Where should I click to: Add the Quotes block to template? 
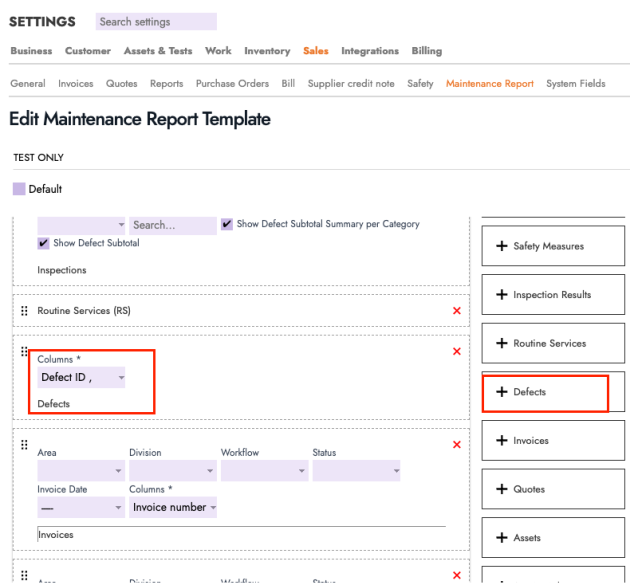point(553,489)
